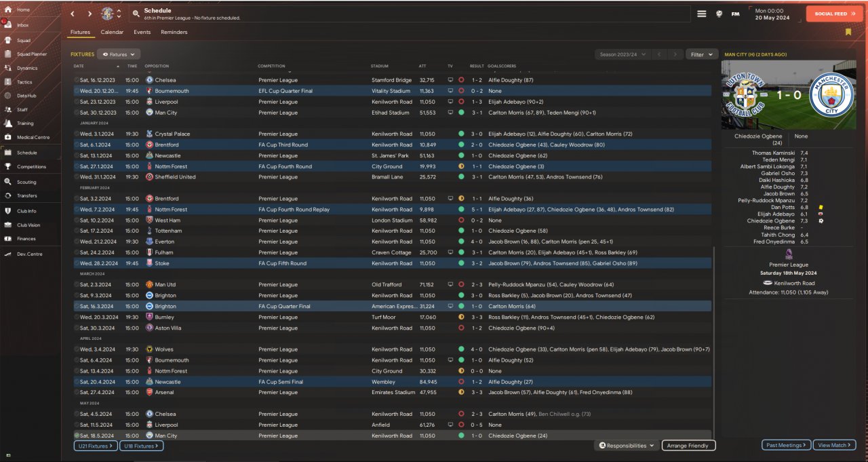Screen dimensions: 868x462
Task: Open the Data Hub
Action: point(27,96)
